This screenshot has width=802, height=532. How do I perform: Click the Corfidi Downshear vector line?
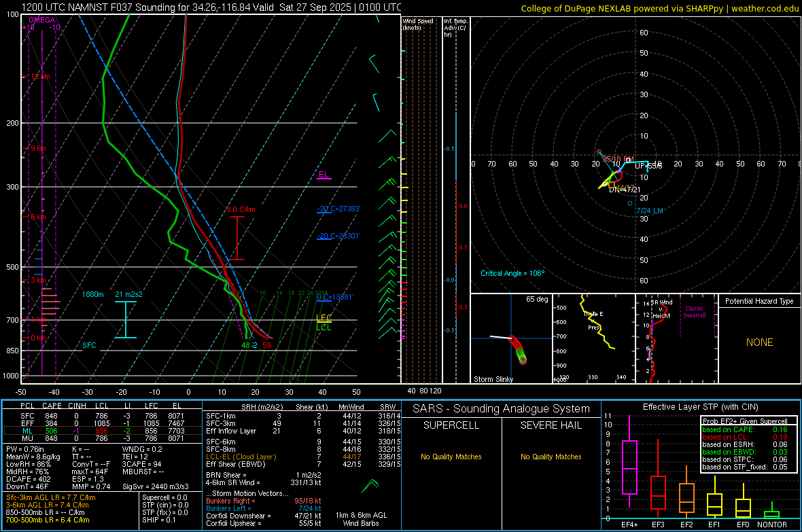point(264,516)
